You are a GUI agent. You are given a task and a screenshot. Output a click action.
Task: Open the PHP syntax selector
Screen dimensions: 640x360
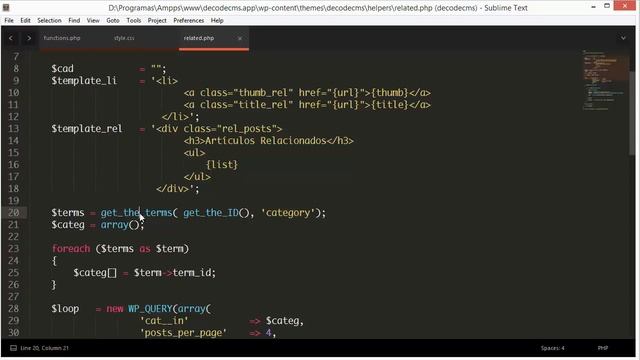coord(603,348)
